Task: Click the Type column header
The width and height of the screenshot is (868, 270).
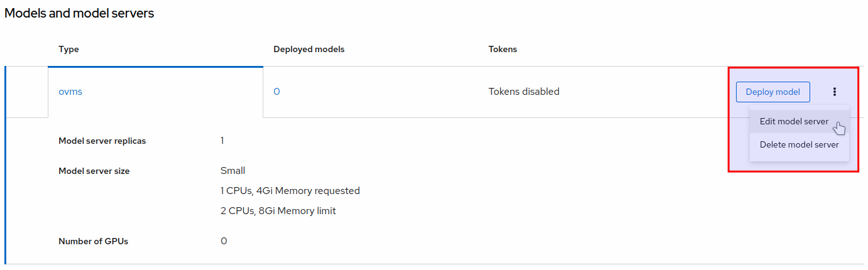Action: (69, 49)
